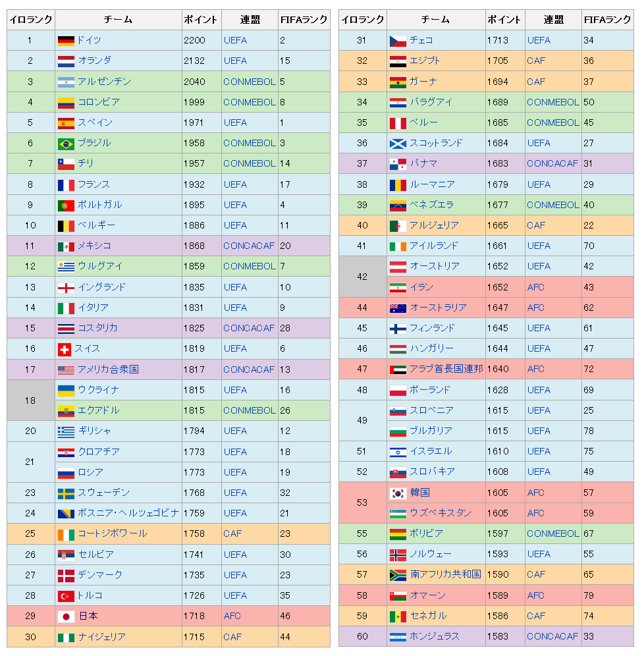Click the England flag beside イングランド
Screen dimensions: 644x656
tap(66, 288)
